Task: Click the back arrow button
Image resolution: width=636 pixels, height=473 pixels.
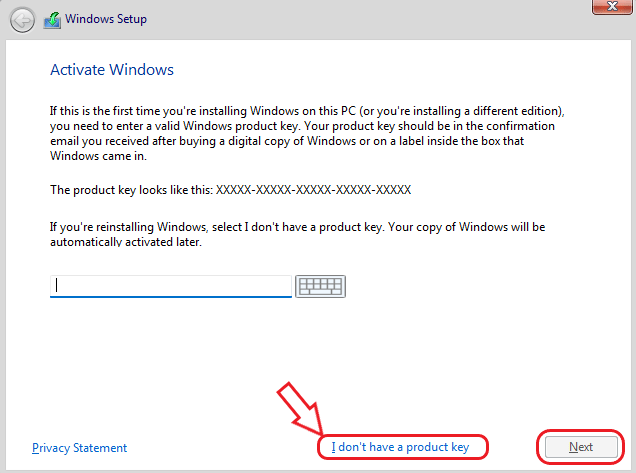Action: click(x=22, y=20)
